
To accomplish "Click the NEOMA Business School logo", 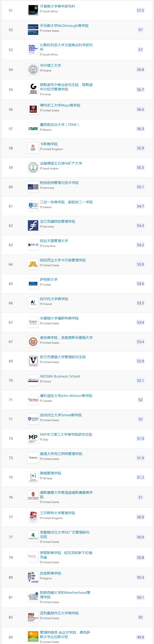I will (x=33, y=380).
